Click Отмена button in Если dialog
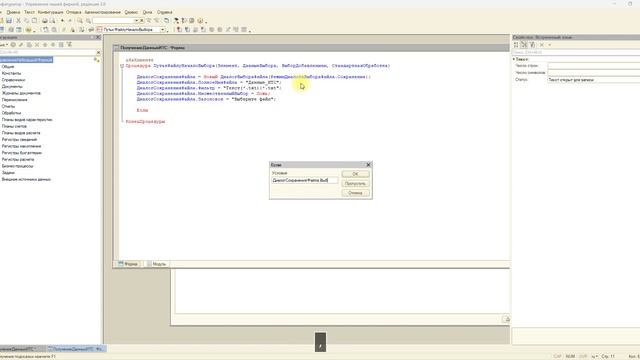The width and height of the screenshot is (640, 360). click(356, 193)
